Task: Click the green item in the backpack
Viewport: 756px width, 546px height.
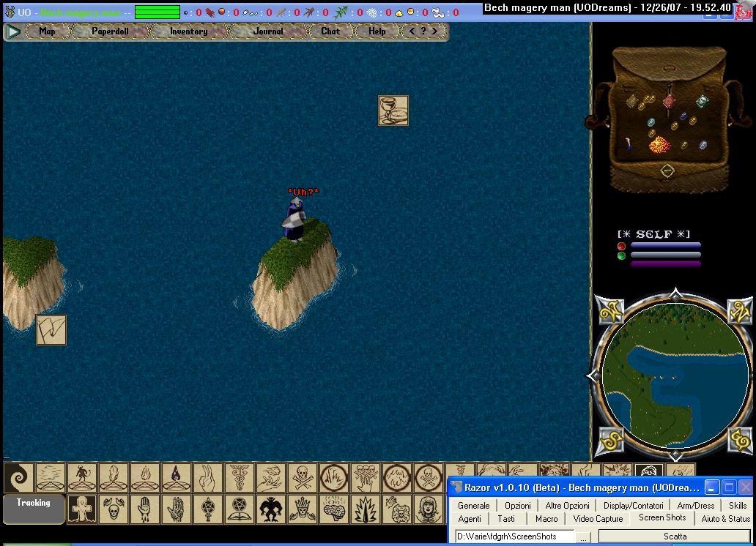Action: coord(703,101)
